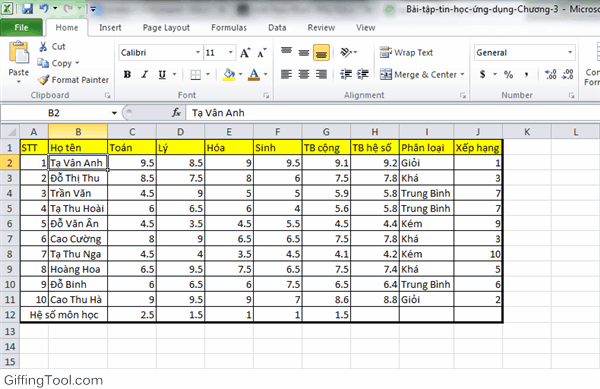Click the Paste clipboard icon
Viewport: 600px width, 389px height.
[19, 52]
